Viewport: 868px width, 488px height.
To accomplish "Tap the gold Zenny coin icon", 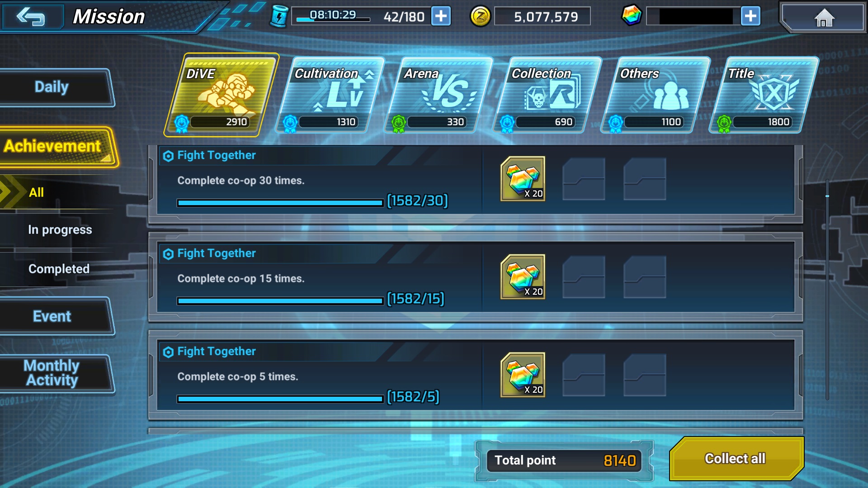I will pyautogui.click(x=480, y=17).
